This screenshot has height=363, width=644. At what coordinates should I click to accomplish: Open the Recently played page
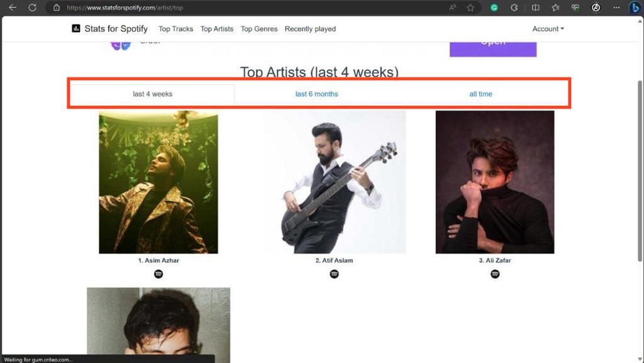pos(310,29)
